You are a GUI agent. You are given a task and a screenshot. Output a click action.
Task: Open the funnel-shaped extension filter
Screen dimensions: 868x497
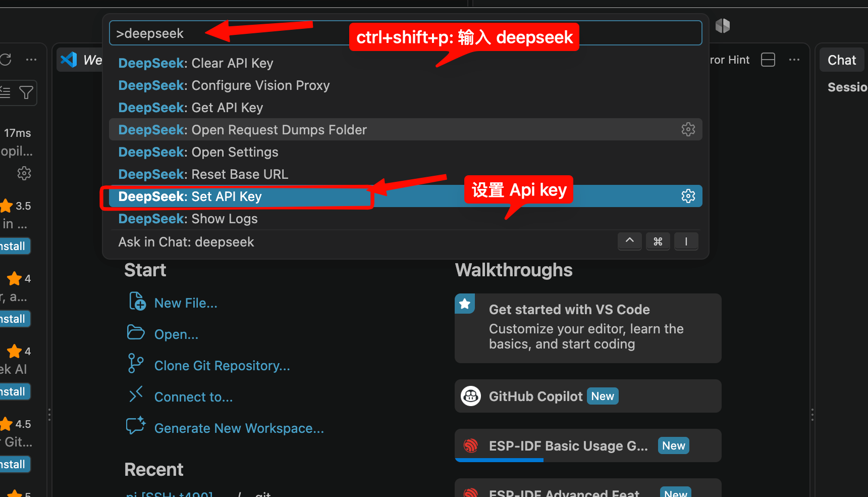click(x=26, y=92)
